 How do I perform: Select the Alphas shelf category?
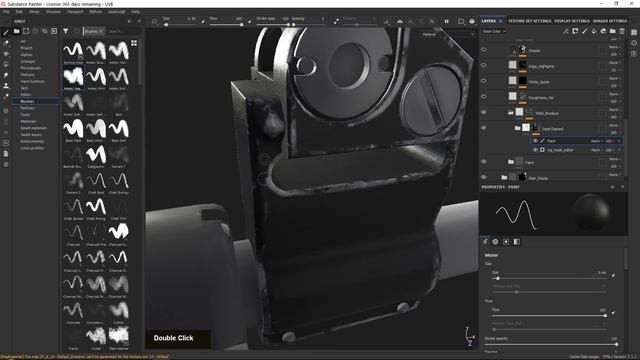27,55
